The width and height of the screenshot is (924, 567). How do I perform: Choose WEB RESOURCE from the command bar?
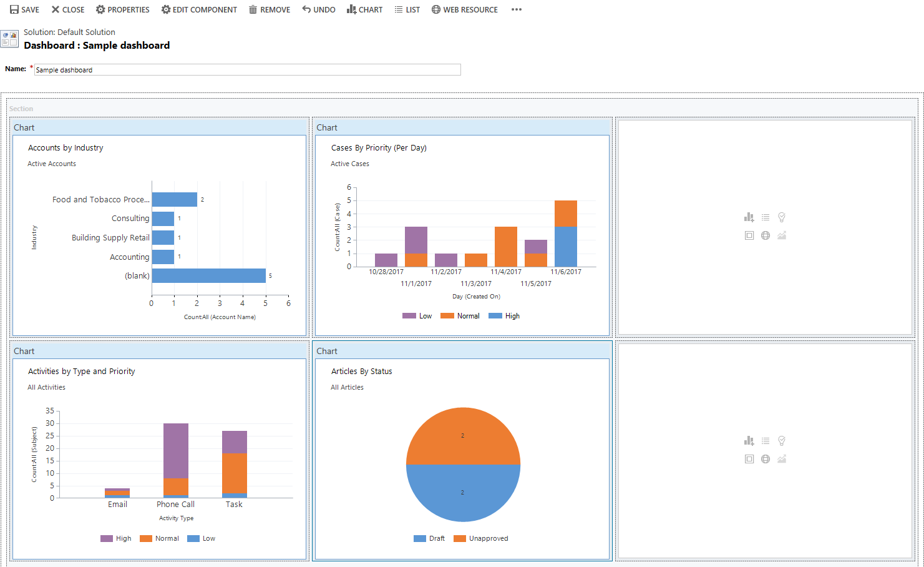(x=465, y=9)
